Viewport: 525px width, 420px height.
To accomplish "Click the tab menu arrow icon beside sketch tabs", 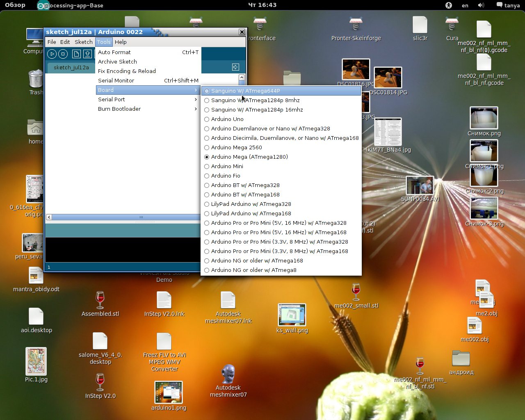I will (235, 67).
